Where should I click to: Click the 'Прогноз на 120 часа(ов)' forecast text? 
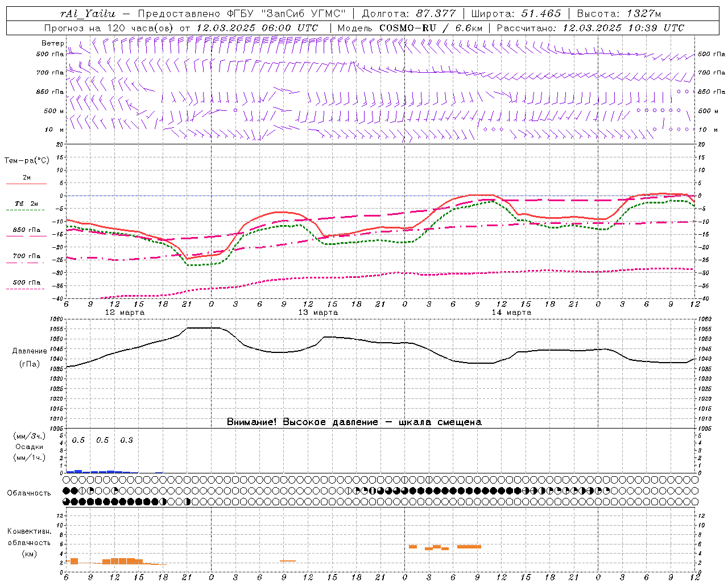[110, 28]
